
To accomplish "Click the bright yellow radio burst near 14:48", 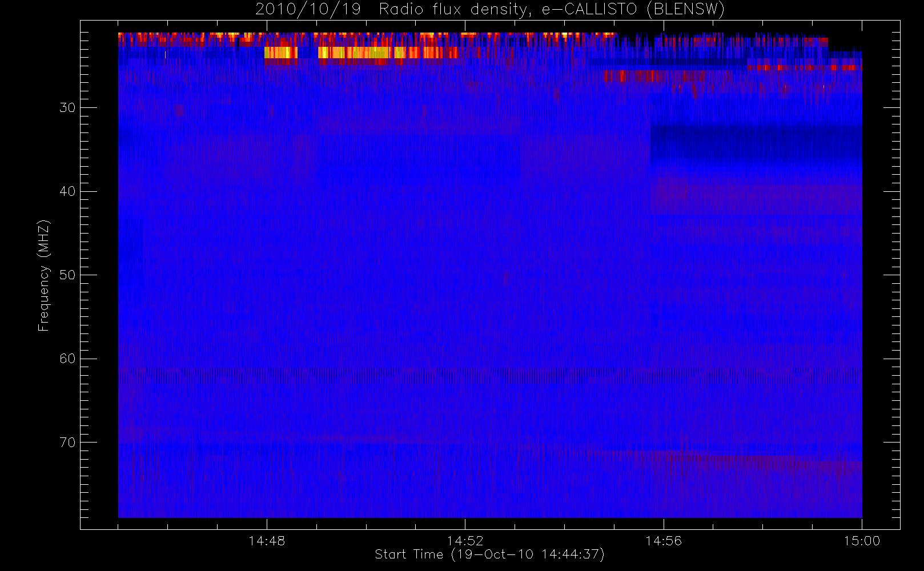I will tap(280, 53).
